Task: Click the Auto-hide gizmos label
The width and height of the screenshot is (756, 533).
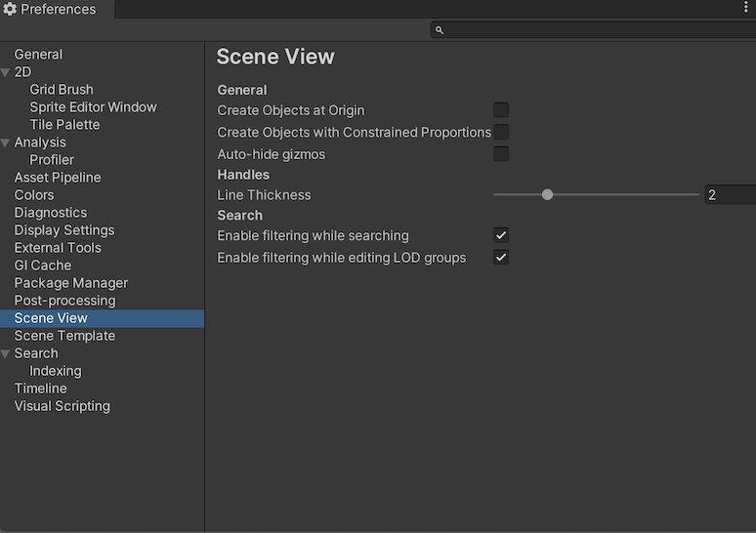Action: (271, 154)
